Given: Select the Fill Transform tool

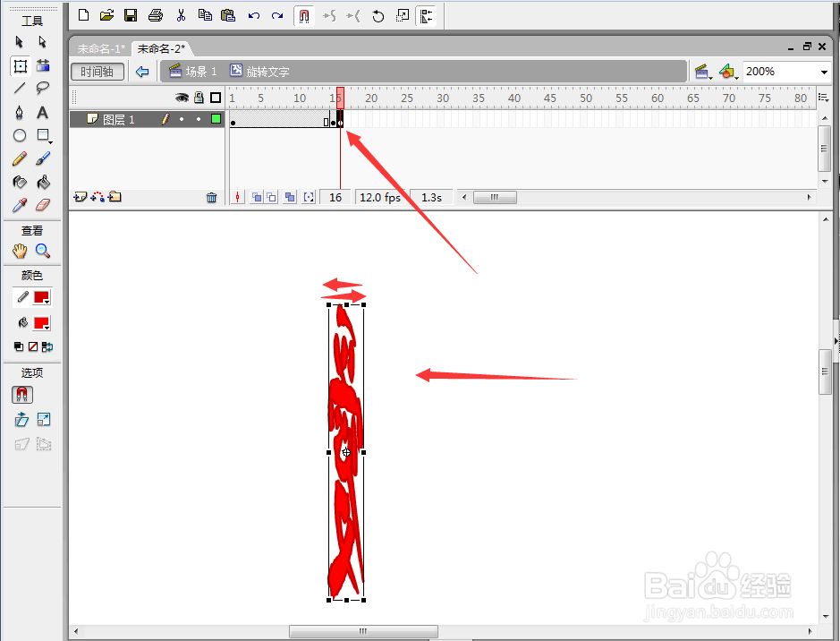Looking at the screenshot, I should tap(43, 66).
